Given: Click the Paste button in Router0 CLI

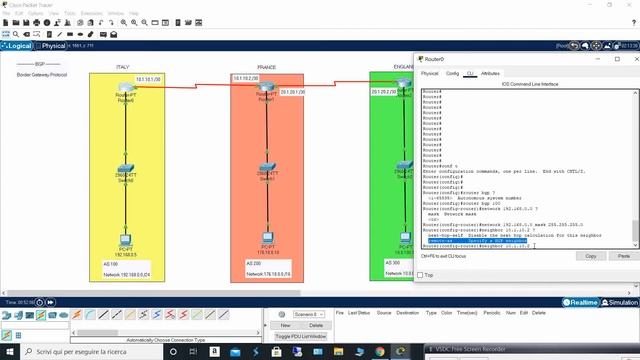Looking at the screenshot, I should [624, 256].
